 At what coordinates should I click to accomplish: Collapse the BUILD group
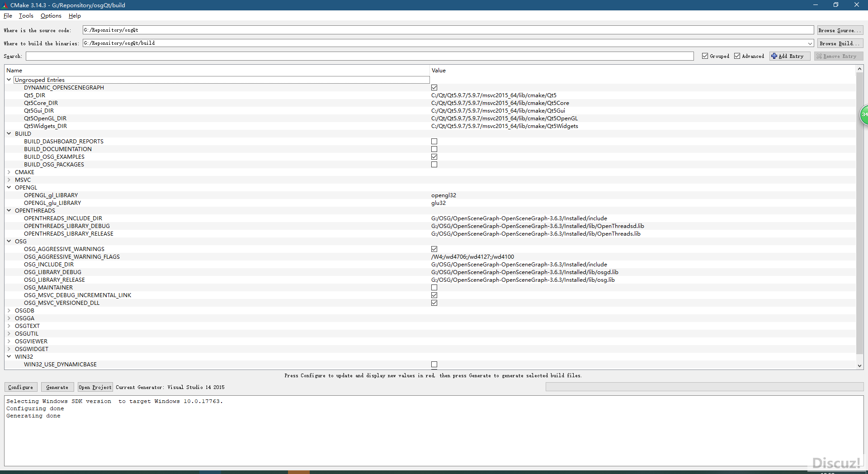point(9,133)
